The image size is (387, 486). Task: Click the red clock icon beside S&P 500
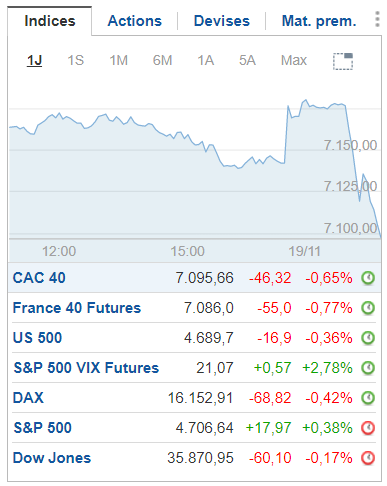[368, 428]
